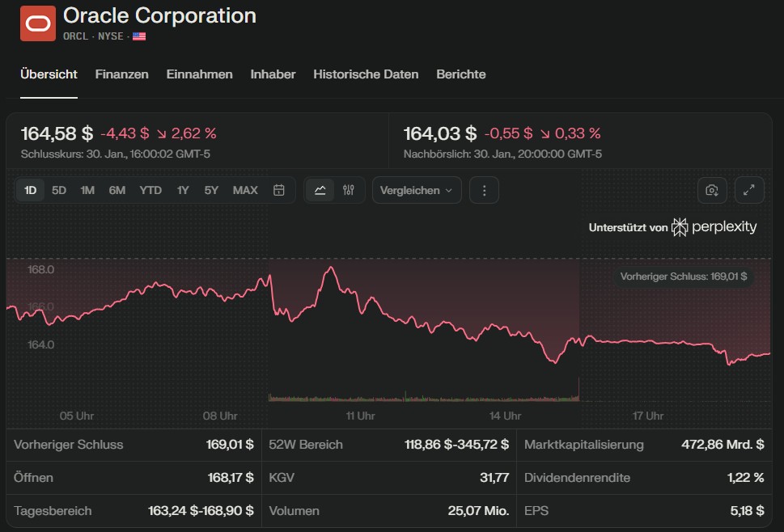
Task: Open the Vergleichen dropdown
Action: coord(416,190)
